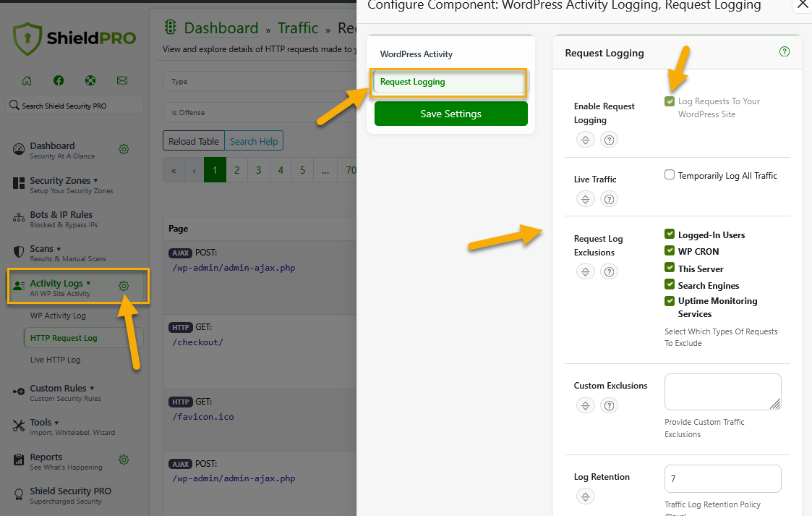Click the Tools sidebar icon
812x516 pixels.
[x=19, y=426]
